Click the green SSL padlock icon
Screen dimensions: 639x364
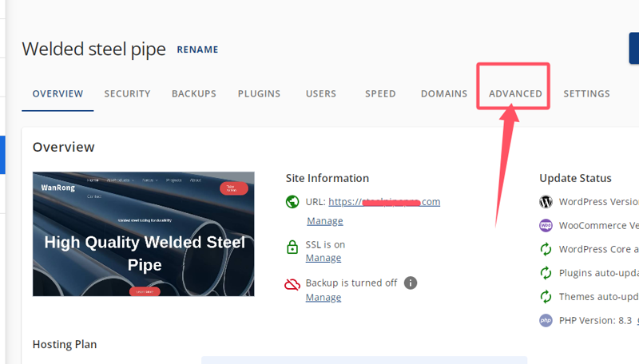(x=292, y=247)
